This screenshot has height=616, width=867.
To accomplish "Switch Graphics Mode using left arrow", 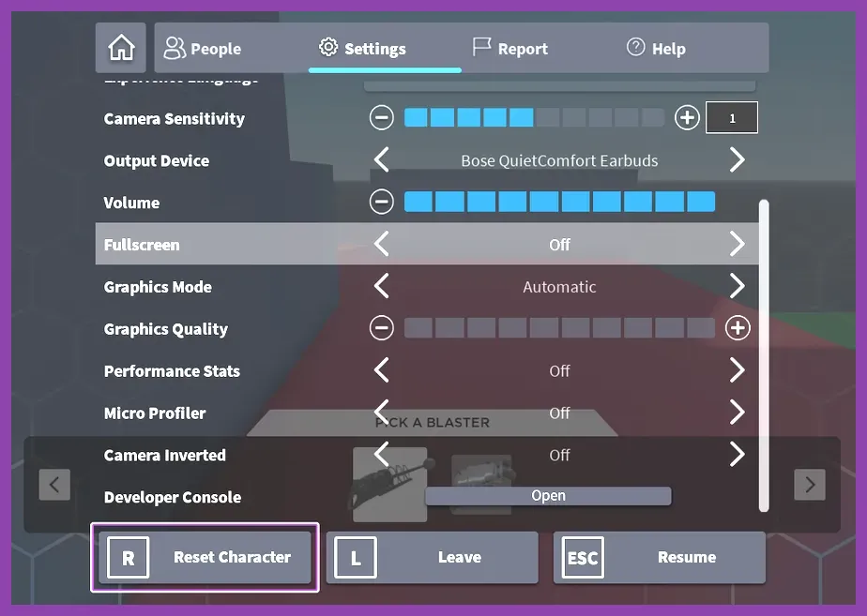I will click(x=382, y=286).
